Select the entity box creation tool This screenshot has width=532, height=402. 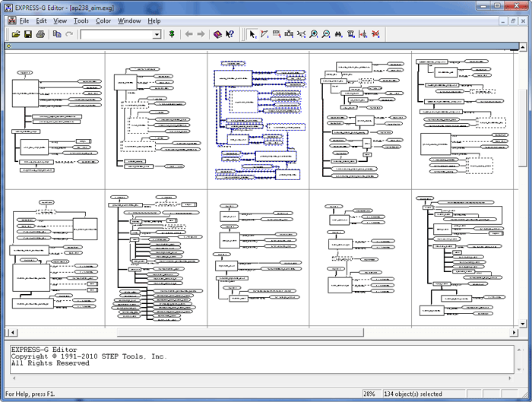tap(289, 34)
